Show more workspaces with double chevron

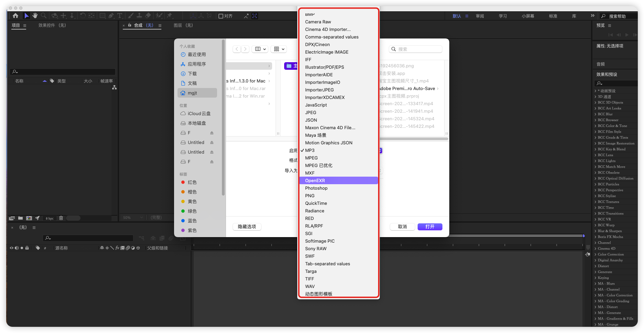tap(592, 15)
